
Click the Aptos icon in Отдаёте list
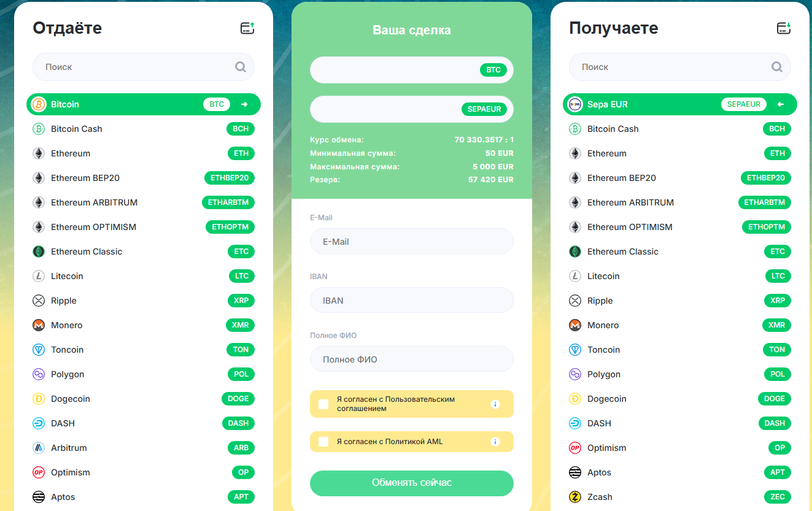[x=39, y=497]
